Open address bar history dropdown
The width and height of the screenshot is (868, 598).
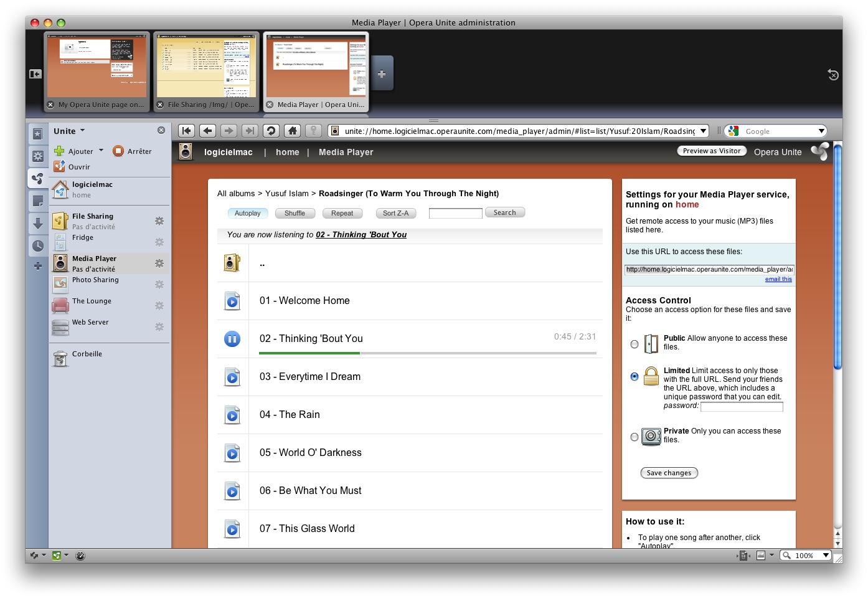click(x=704, y=131)
